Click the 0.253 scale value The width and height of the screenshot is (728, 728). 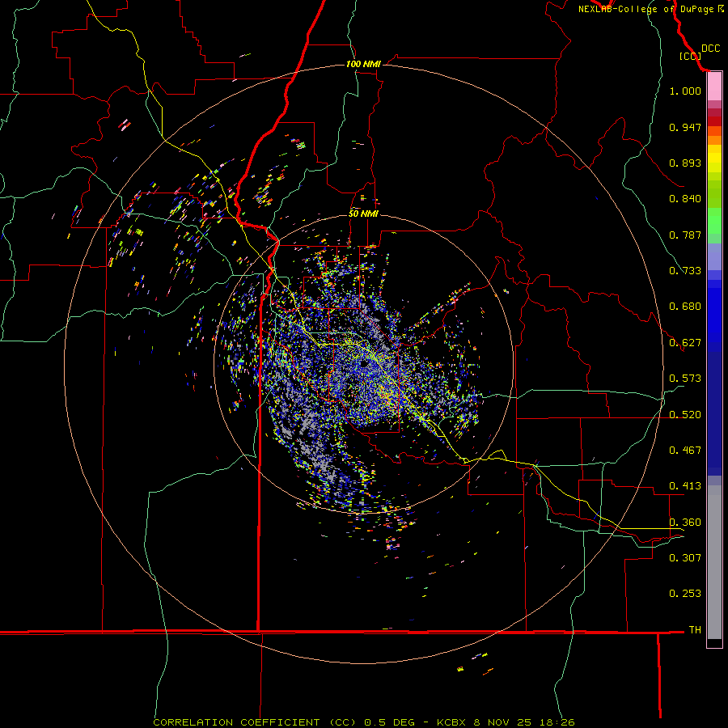(685, 594)
